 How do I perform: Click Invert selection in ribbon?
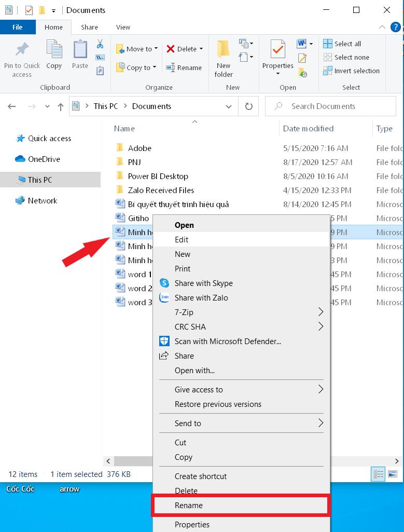(352, 71)
